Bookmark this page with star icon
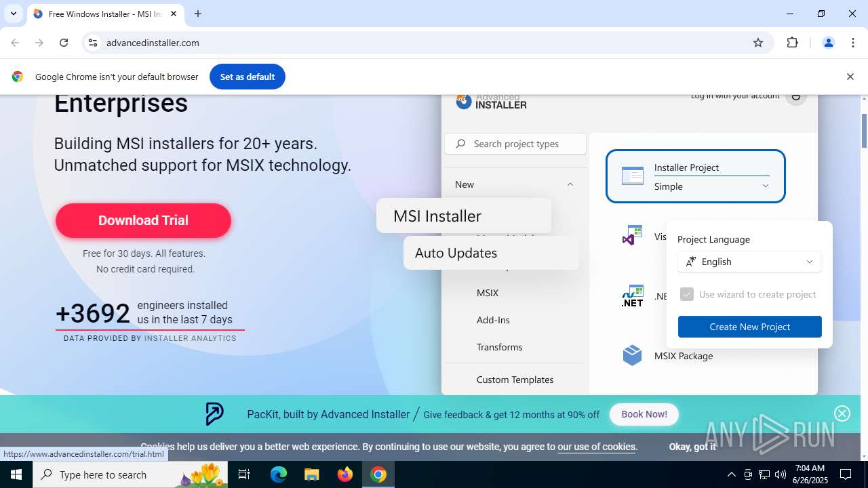This screenshot has width=868, height=488. click(758, 43)
